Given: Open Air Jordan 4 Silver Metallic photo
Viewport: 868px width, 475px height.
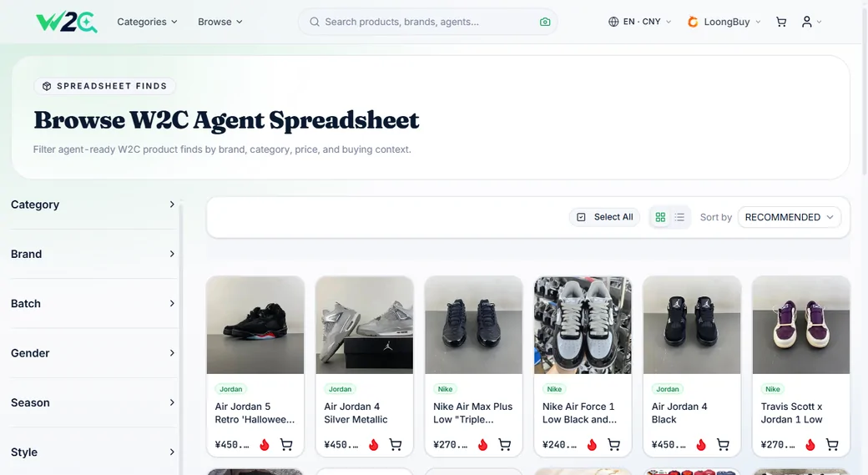Looking at the screenshot, I should pos(364,325).
